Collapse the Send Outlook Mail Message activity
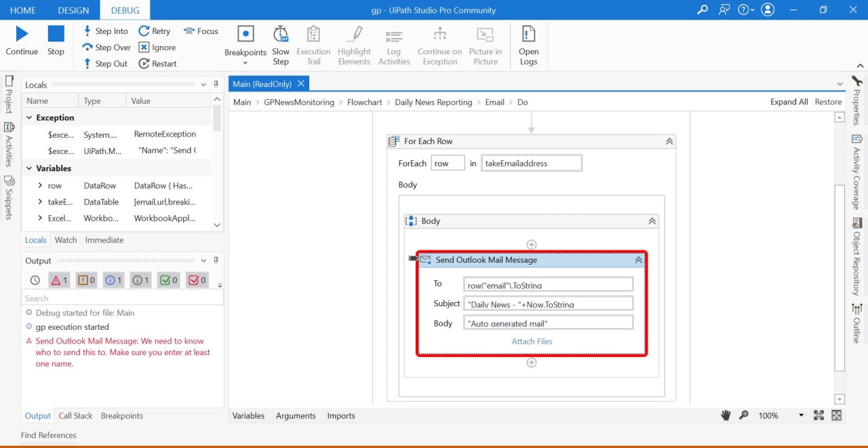The height and width of the screenshot is (448, 868). 638,259
